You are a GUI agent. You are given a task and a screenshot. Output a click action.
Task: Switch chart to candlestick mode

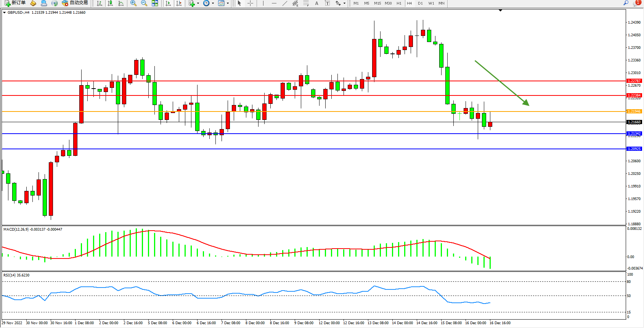click(x=110, y=3)
